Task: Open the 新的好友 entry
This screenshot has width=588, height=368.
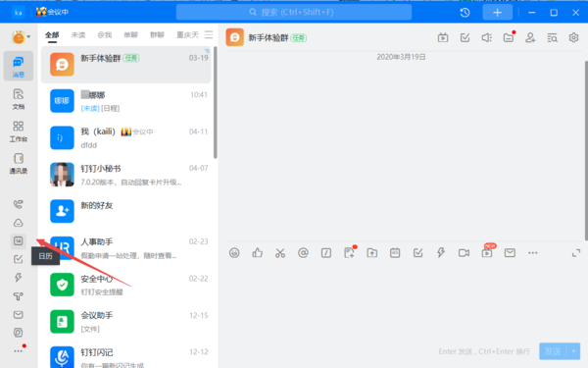Action: click(126, 211)
